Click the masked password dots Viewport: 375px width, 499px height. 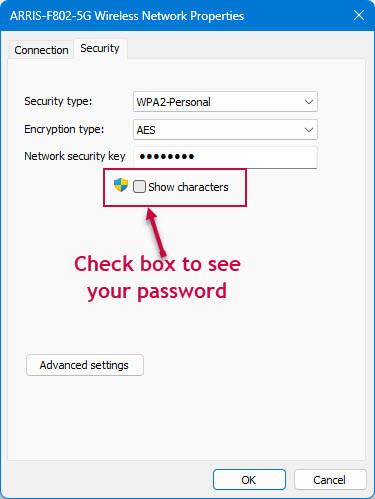167,156
